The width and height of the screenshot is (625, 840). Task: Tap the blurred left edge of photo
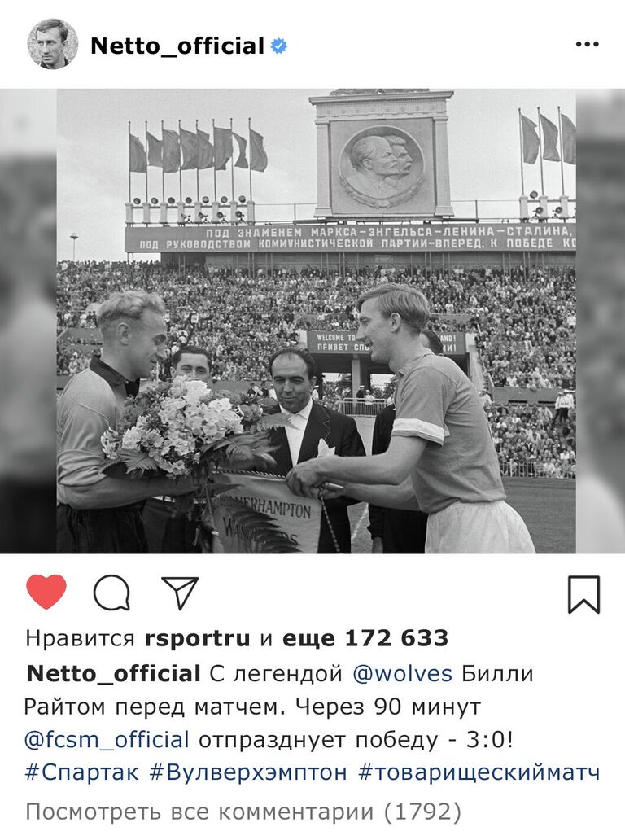click(x=28, y=321)
